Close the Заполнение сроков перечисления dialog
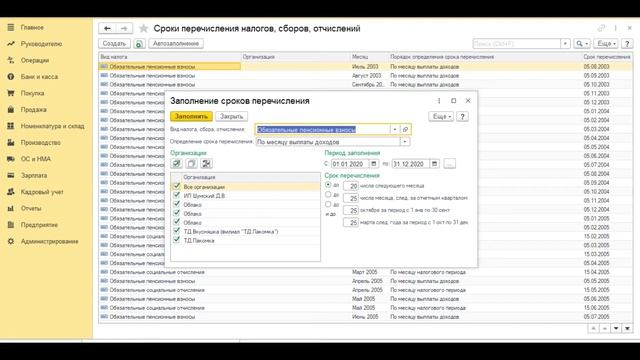640x360 pixels. click(468, 101)
